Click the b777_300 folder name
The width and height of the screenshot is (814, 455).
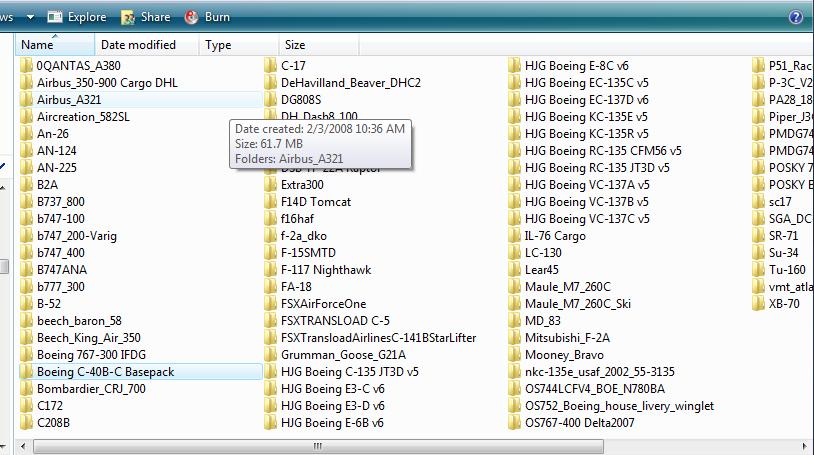pyautogui.click(x=61, y=287)
